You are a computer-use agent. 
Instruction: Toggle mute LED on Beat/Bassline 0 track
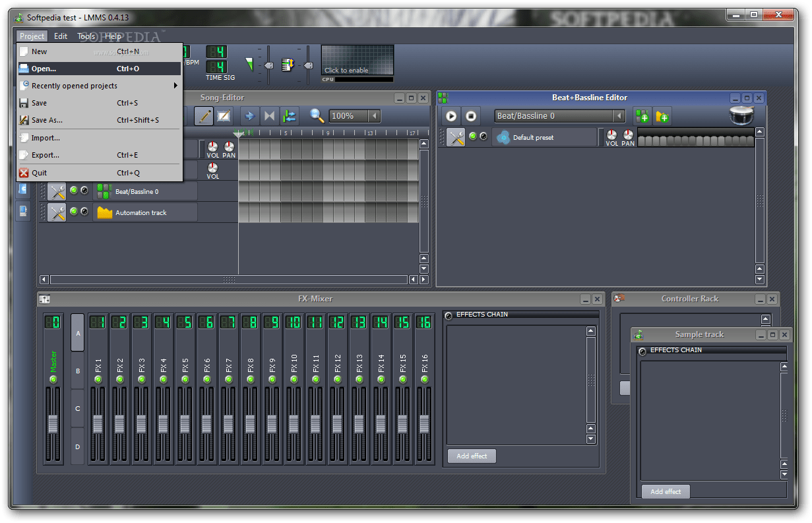[x=74, y=191]
